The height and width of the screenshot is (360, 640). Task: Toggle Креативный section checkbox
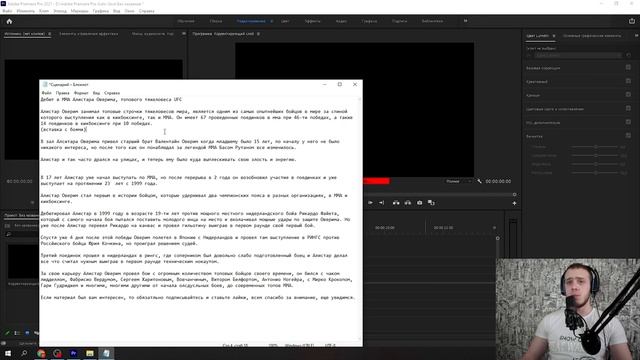[x=628, y=81]
